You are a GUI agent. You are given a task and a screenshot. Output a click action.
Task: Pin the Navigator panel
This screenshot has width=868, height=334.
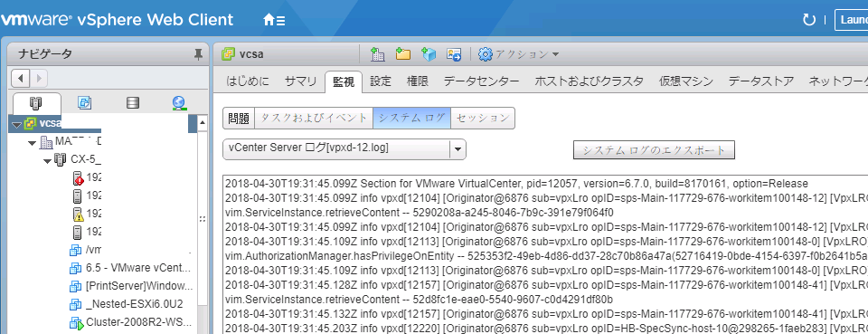[x=198, y=54]
